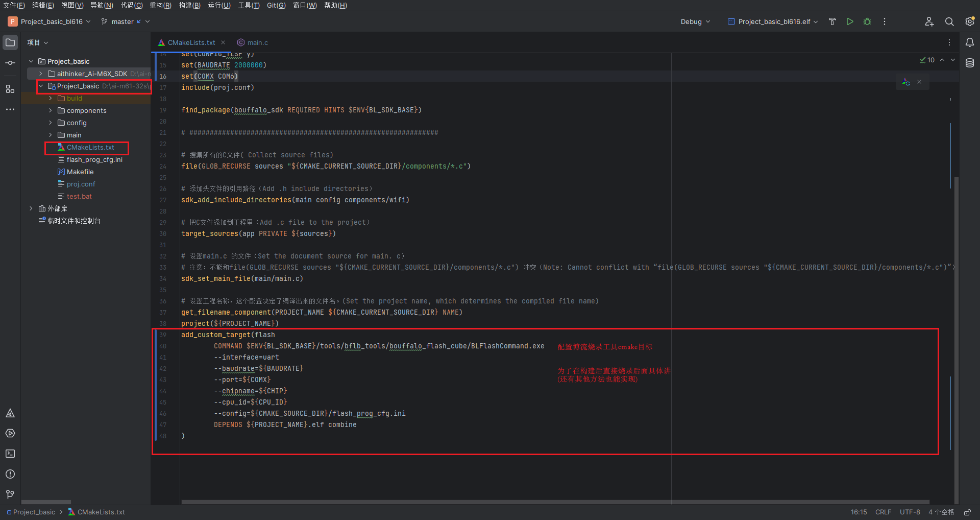Open the Project tool window icon
Viewport: 980px width, 520px height.
pyautogui.click(x=10, y=42)
